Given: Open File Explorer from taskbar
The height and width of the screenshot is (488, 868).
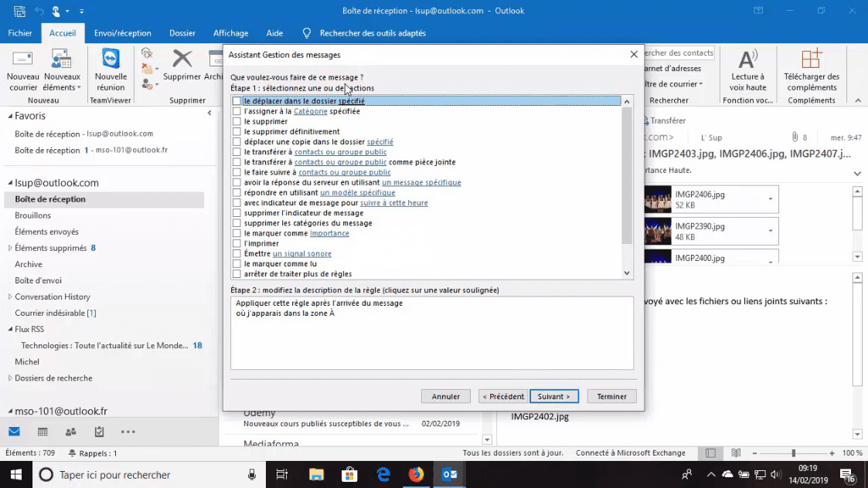Looking at the screenshot, I should point(316,475).
